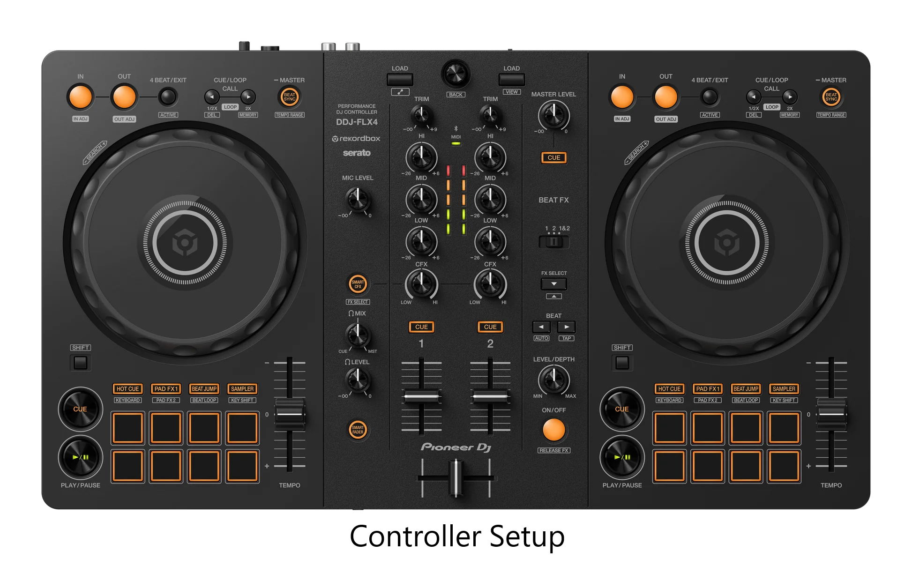Turn the headphones LEVEL knob
Viewport: 912px width, 588px height.
click(358, 380)
